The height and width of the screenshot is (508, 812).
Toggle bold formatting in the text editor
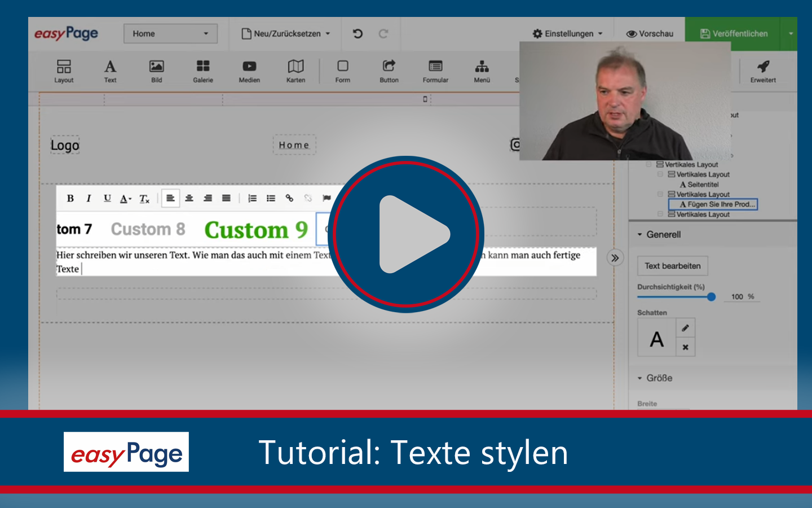(x=70, y=198)
